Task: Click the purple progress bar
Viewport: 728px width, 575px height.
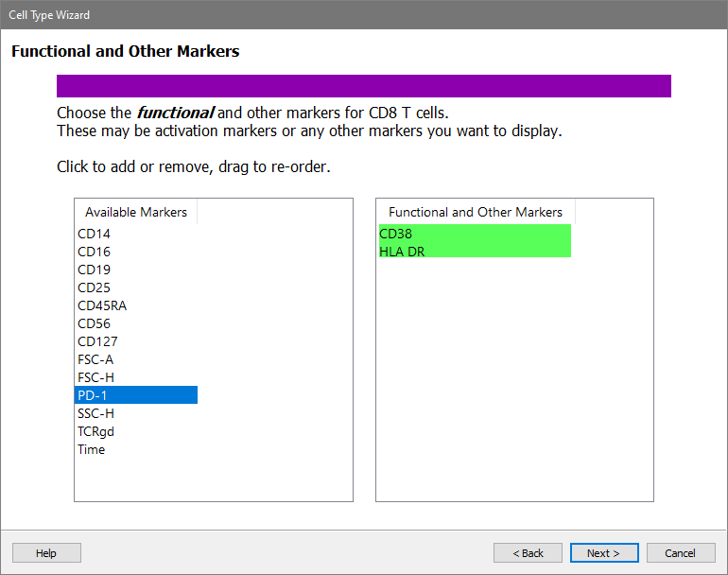Action: pos(363,86)
